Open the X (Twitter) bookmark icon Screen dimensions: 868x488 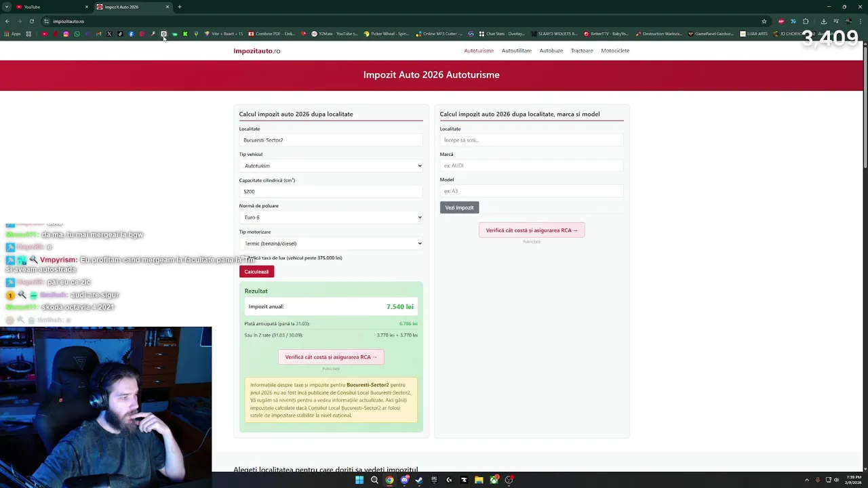[x=109, y=34]
